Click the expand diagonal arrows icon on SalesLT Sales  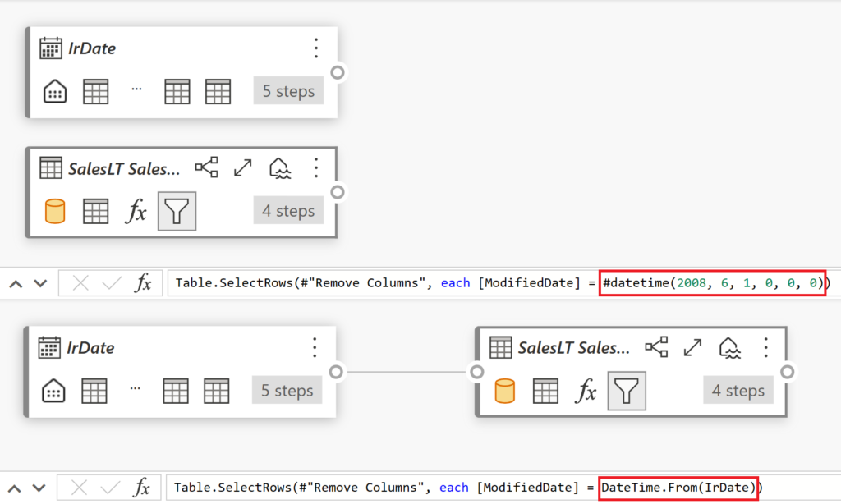[241, 167]
